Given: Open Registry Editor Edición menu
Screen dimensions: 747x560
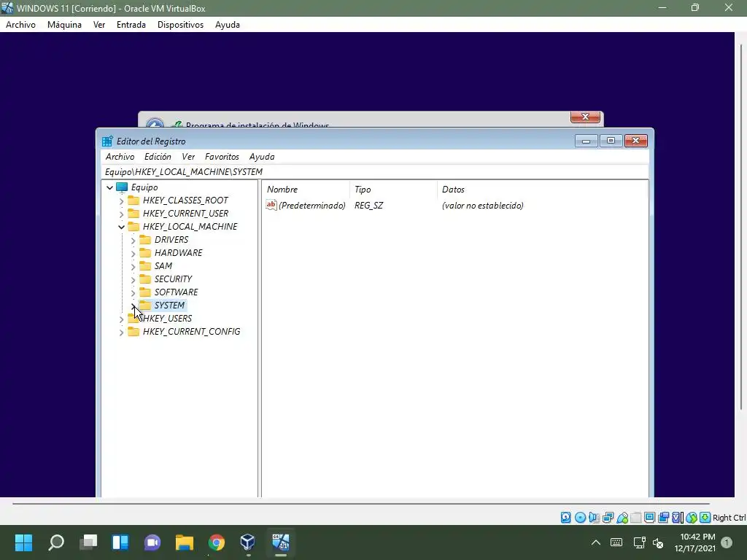Looking at the screenshot, I should click(158, 157).
